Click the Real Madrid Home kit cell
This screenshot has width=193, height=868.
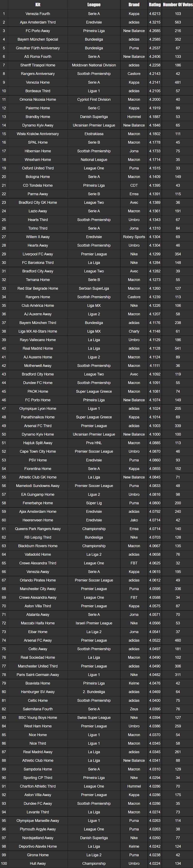(x=38, y=348)
